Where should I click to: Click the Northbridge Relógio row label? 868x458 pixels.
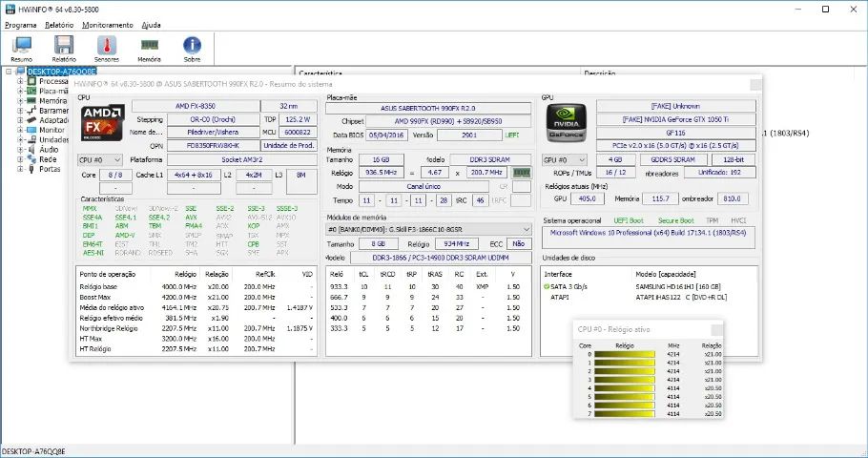[109, 328]
